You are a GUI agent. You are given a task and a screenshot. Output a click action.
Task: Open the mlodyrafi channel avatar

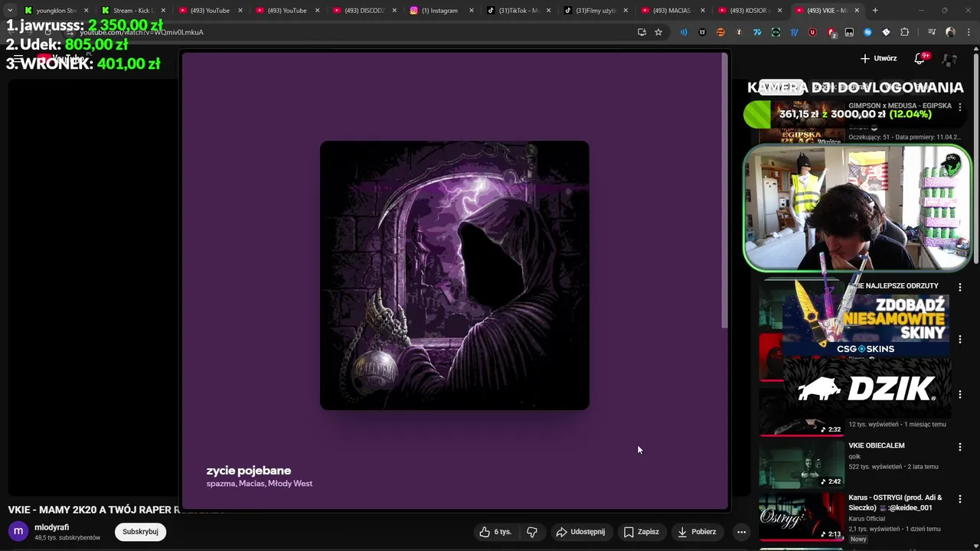(x=18, y=531)
